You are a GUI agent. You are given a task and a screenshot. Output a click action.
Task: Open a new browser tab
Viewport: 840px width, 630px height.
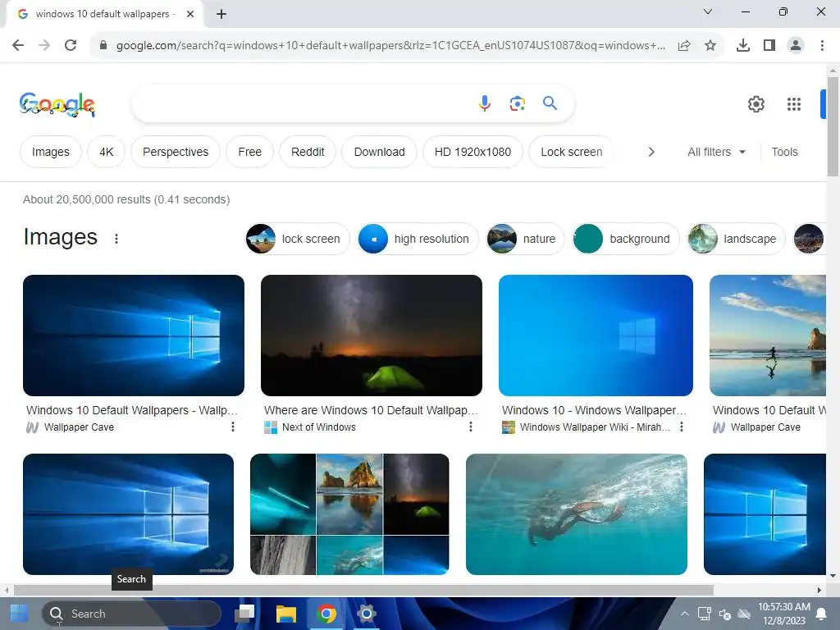pyautogui.click(x=221, y=14)
